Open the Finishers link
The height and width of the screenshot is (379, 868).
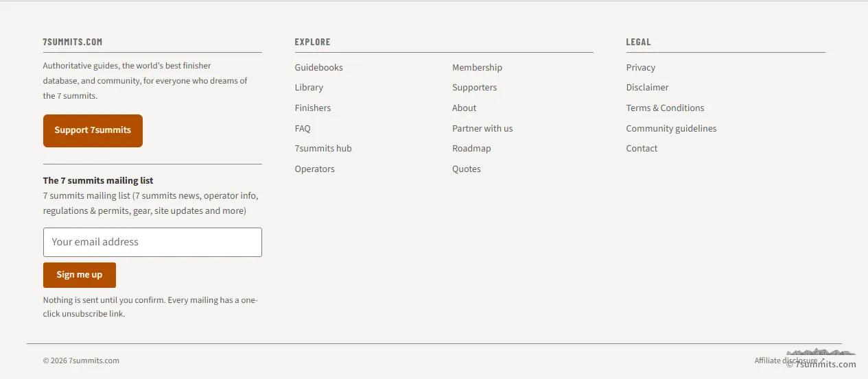coord(313,108)
